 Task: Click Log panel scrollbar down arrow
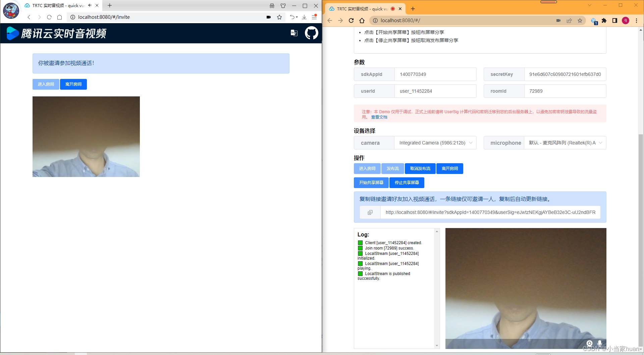pos(437,346)
